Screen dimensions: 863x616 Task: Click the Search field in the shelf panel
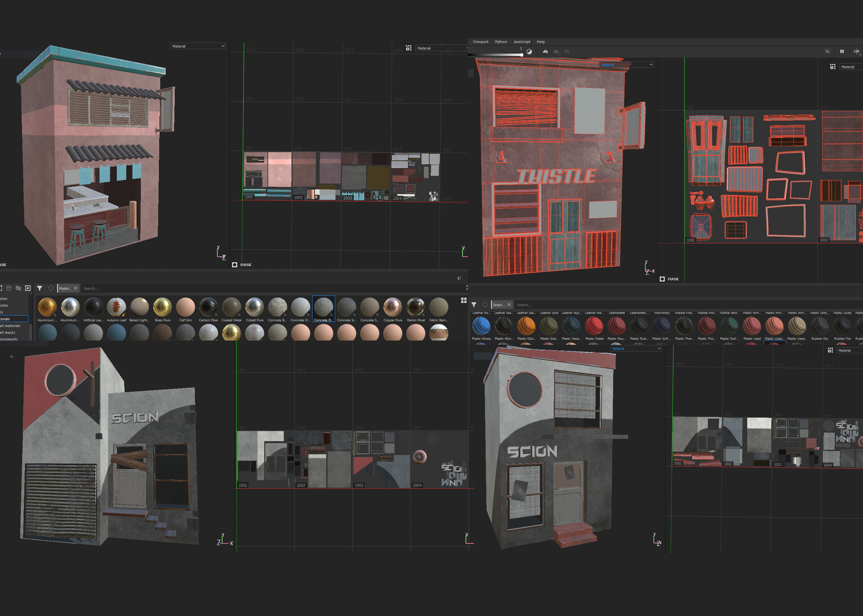(94, 288)
